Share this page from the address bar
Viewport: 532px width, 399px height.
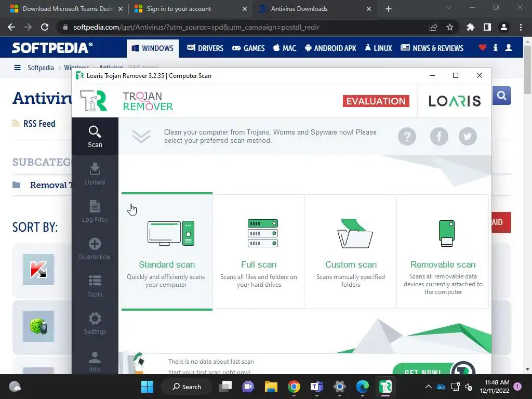click(433, 27)
